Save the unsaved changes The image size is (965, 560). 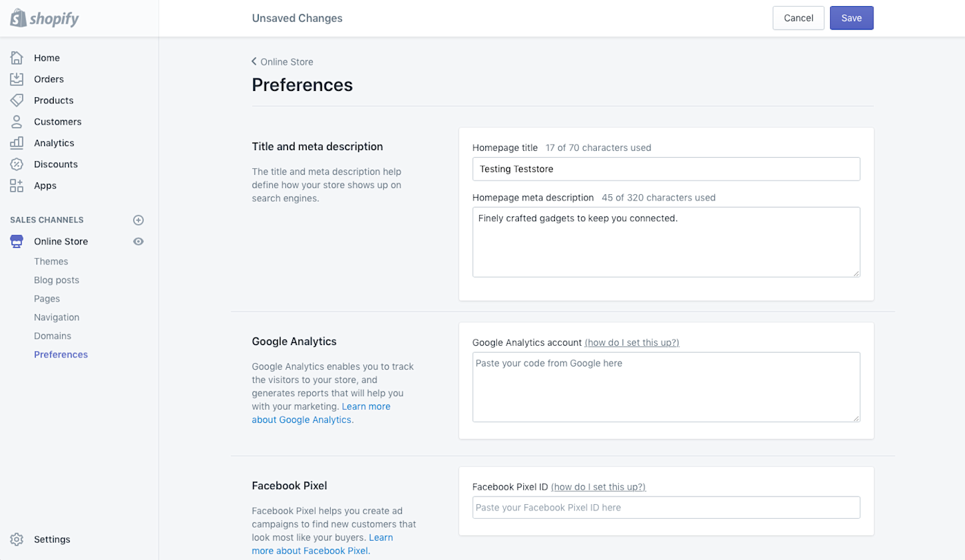coord(851,19)
